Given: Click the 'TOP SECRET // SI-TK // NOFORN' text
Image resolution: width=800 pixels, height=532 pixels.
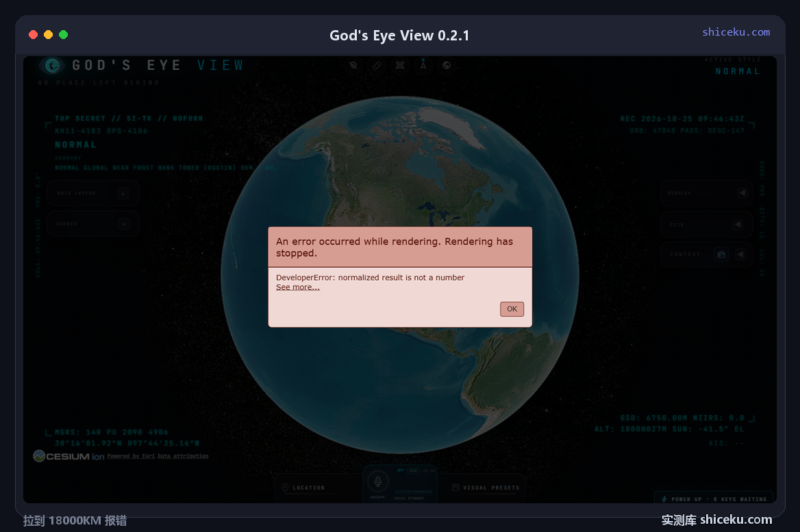Looking at the screenshot, I should point(129,118).
